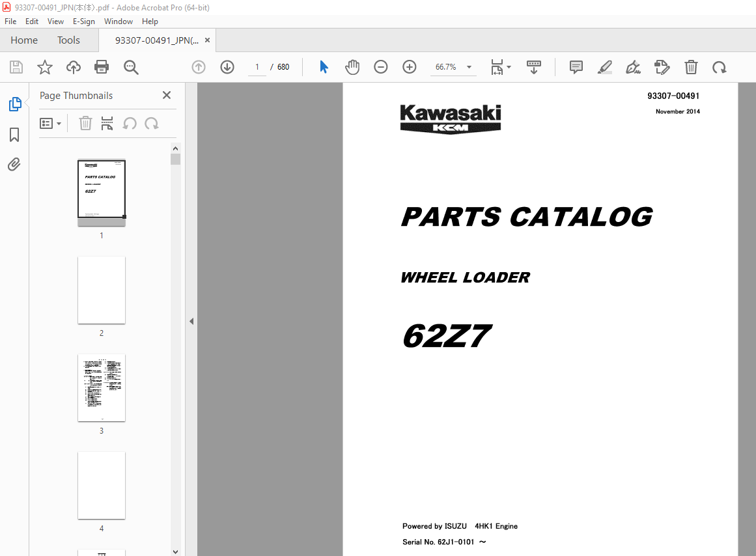This screenshot has width=756, height=556.
Task: Open the Edit menu
Action: [32, 21]
